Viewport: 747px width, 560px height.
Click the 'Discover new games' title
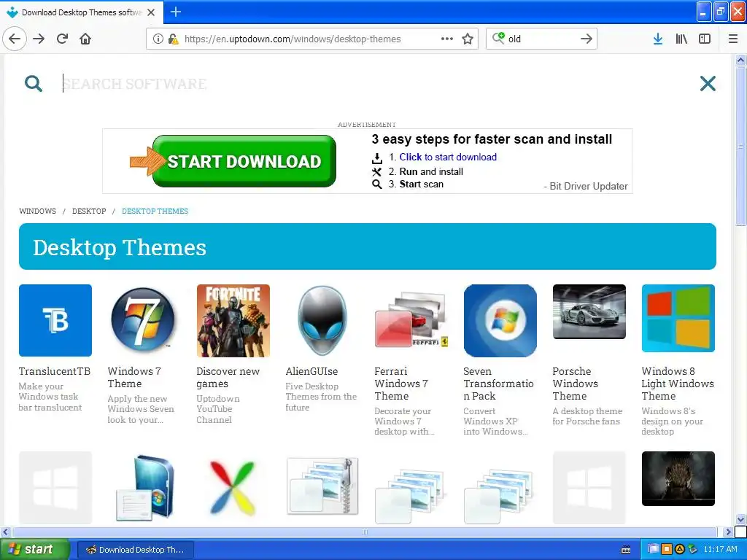[228, 377]
